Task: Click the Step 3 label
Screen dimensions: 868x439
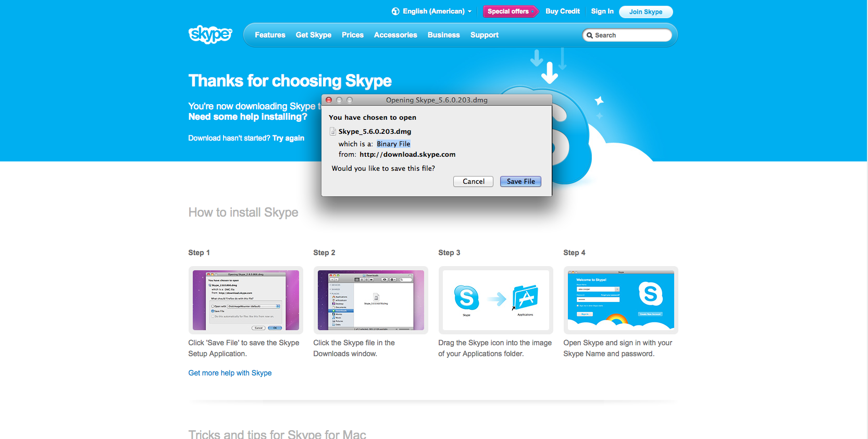Action: click(x=449, y=253)
